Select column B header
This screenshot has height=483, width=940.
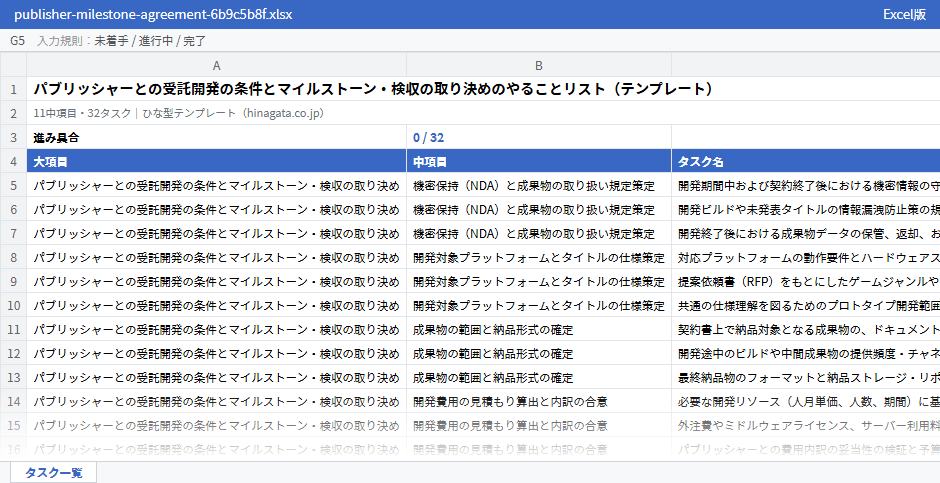point(539,65)
